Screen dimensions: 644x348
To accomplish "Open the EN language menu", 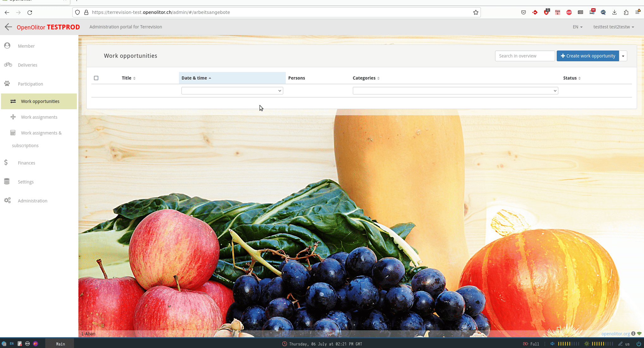I will click(577, 27).
